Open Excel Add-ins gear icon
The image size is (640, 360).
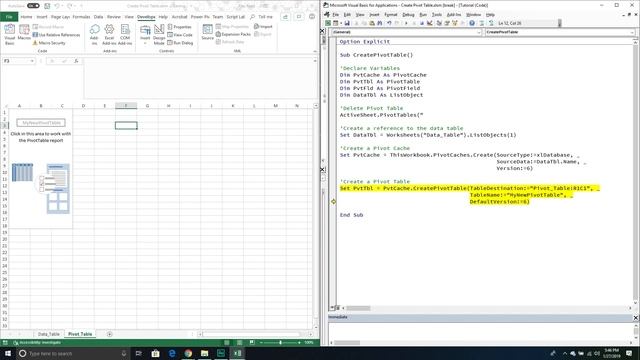109,34
